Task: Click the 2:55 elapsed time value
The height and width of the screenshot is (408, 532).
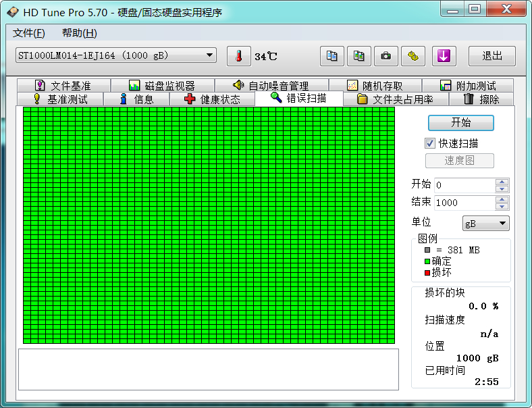Action: tap(487, 382)
